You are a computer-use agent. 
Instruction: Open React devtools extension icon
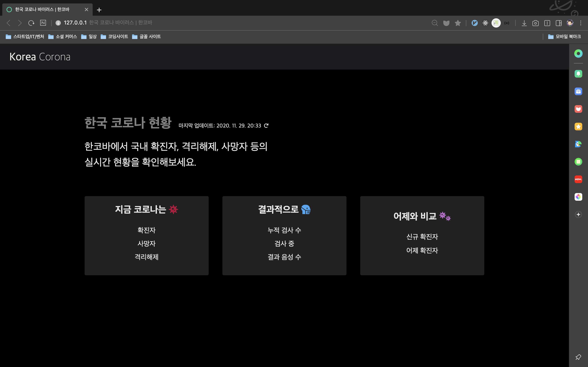(485, 23)
